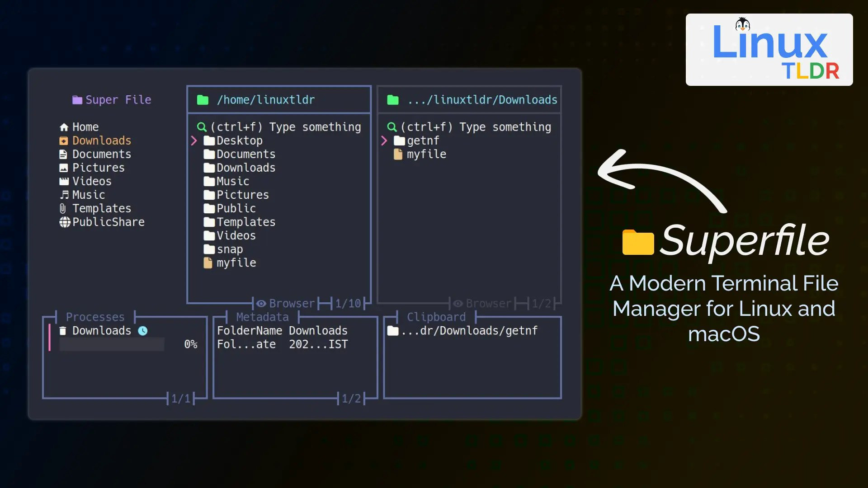Click the search magnifier in the /home/linuxtldr panel

pos(202,127)
